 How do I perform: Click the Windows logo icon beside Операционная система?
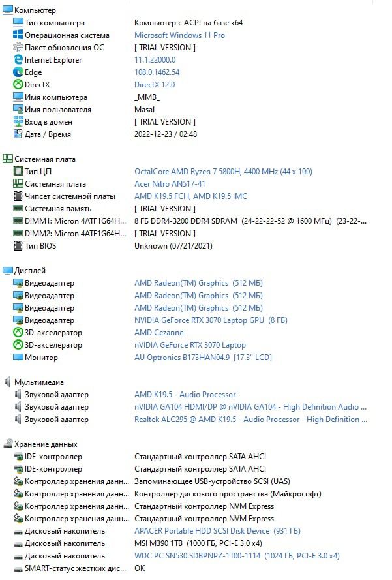click(x=18, y=35)
